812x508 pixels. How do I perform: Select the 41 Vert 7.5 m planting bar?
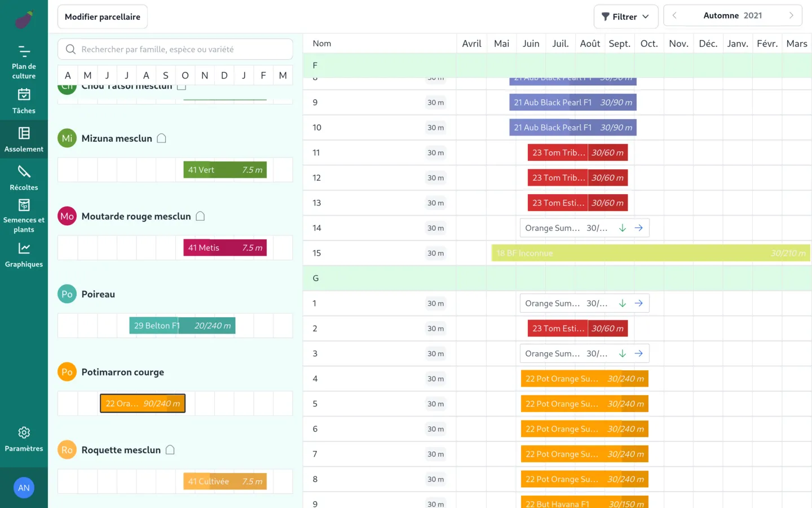tap(225, 170)
